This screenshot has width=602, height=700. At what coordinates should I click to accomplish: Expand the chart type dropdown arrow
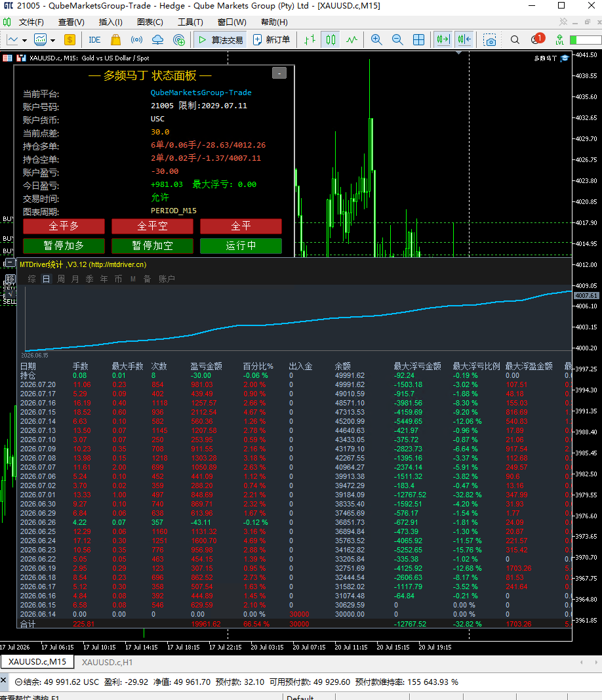24,40
